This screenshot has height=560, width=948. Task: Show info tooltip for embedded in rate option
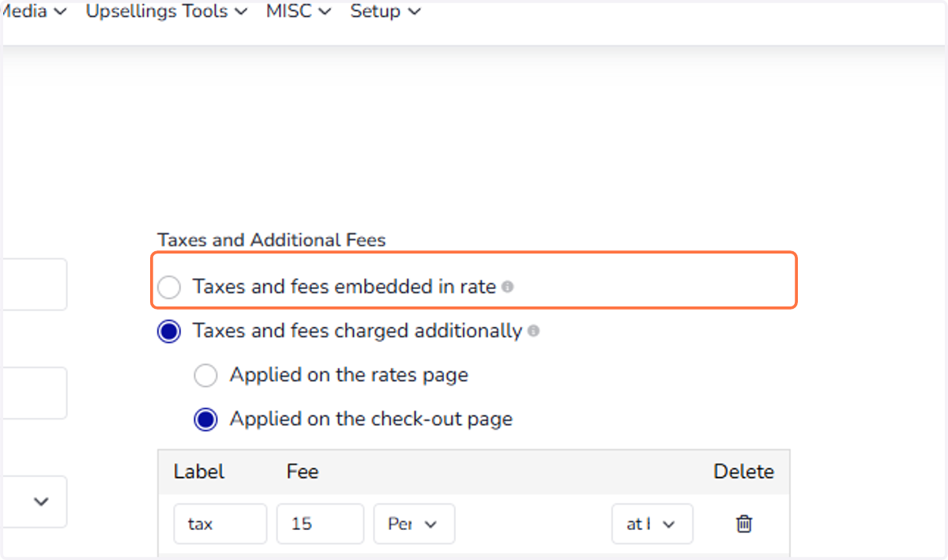coord(508,287)
